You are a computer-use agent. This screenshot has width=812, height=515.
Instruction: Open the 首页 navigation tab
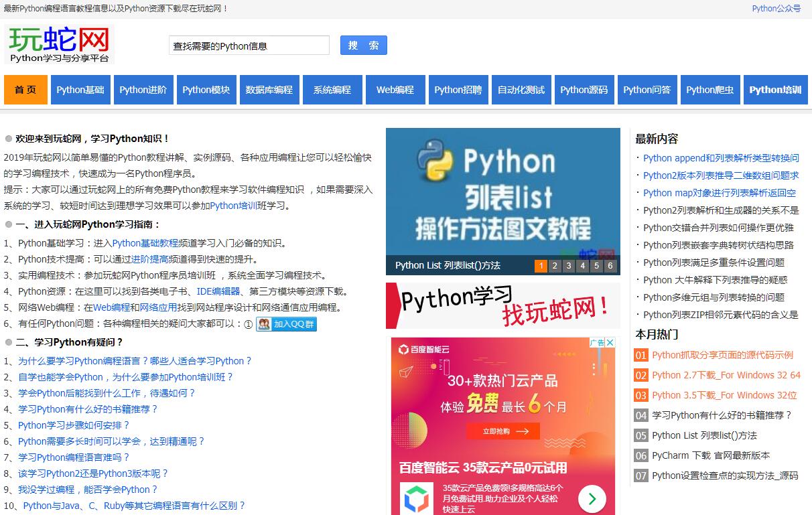25,90
